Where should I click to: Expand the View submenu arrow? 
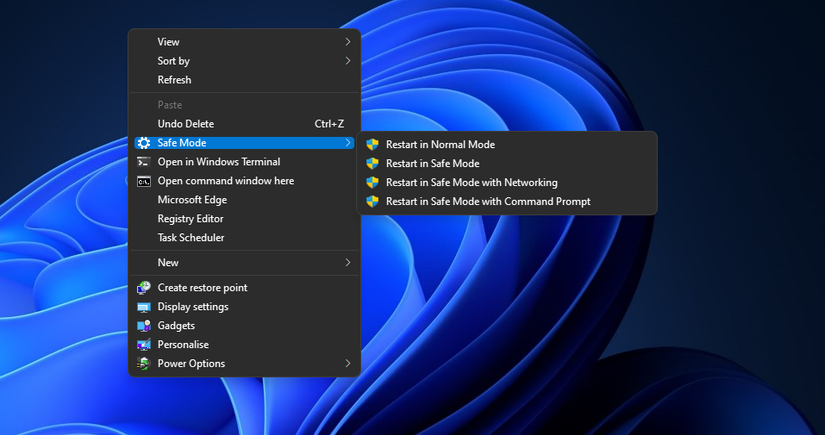click(348, 42)
